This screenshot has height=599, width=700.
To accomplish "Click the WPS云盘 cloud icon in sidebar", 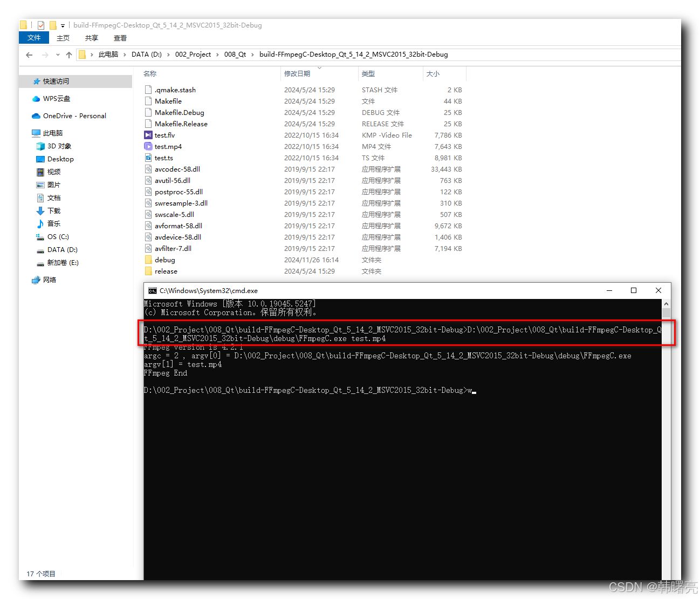I will point(36,99).
